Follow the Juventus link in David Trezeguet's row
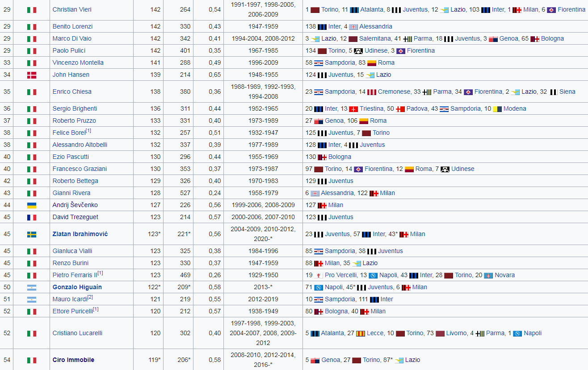The height and width of the screenshot is (370, 588). 341,217
